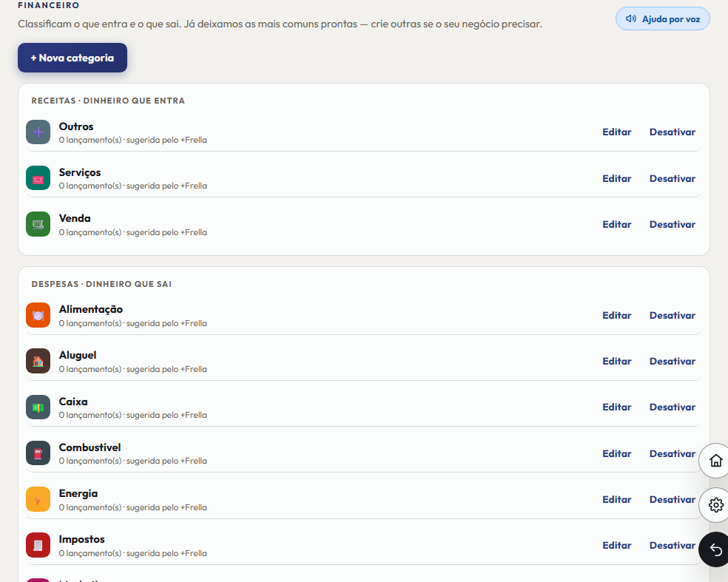Open settings with the floating gear icon

coord(715,504)
